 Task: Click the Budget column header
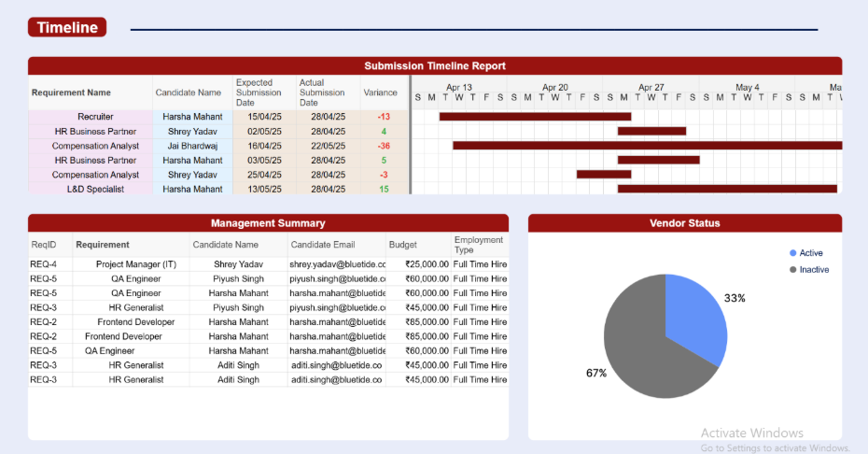(403, 245)
